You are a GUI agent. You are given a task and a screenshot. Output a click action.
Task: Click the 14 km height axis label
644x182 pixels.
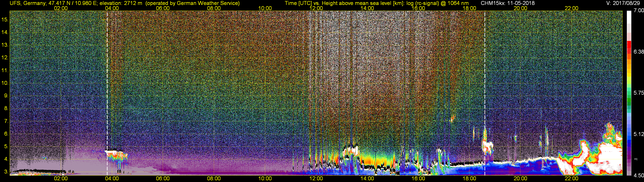coord(5,32)
